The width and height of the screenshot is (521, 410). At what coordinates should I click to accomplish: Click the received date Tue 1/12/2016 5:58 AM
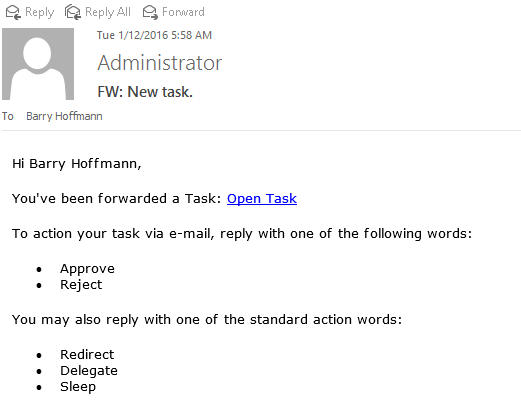(x=154, y=35)
